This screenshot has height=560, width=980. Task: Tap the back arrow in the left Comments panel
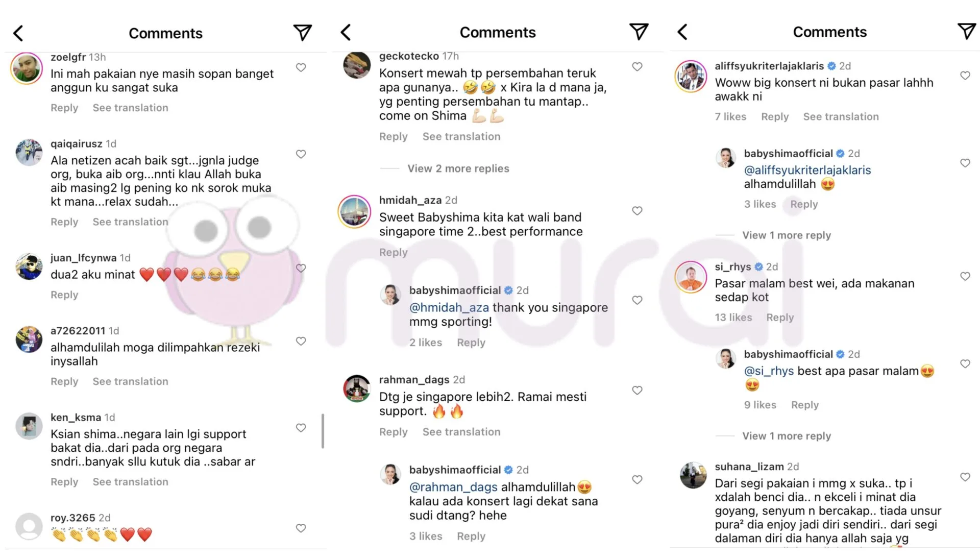(x=18, y=34)
